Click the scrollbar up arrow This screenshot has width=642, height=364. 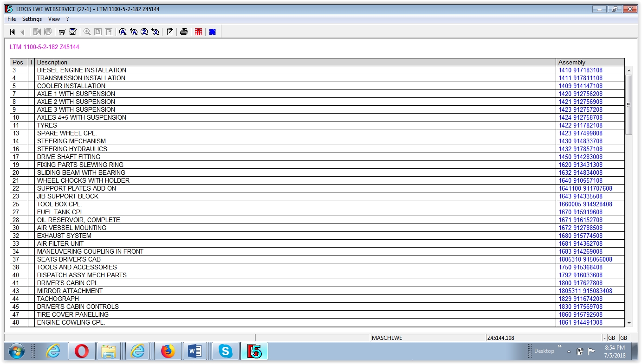pos(629,70)
